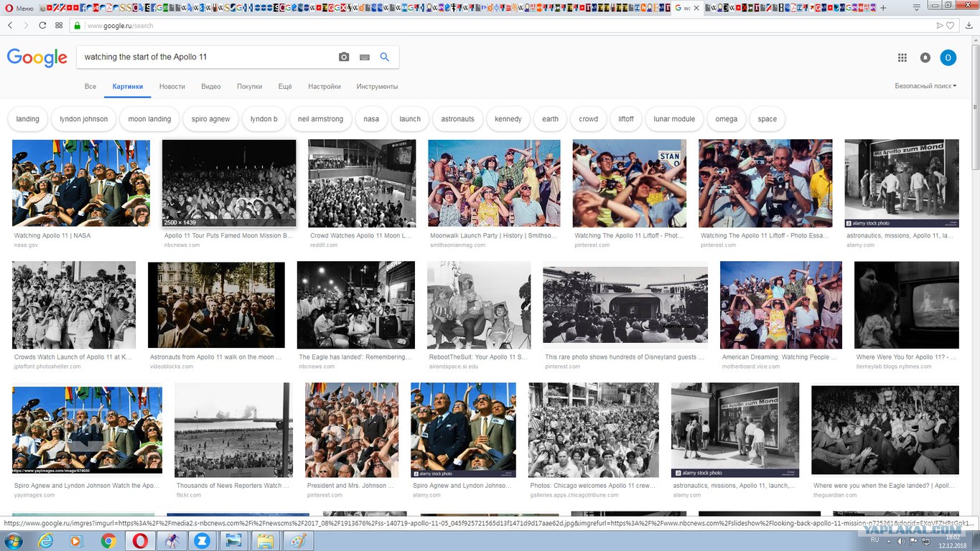980x551 pixels.
Task: Open Google Chrome from the taskbar
Action: tap(108, 540)
